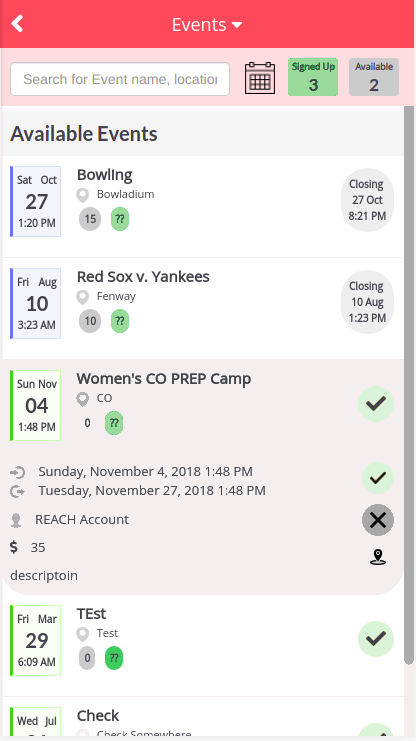Click the Closing 10 Aug button

pyautogui.click(x=367, y=302)
